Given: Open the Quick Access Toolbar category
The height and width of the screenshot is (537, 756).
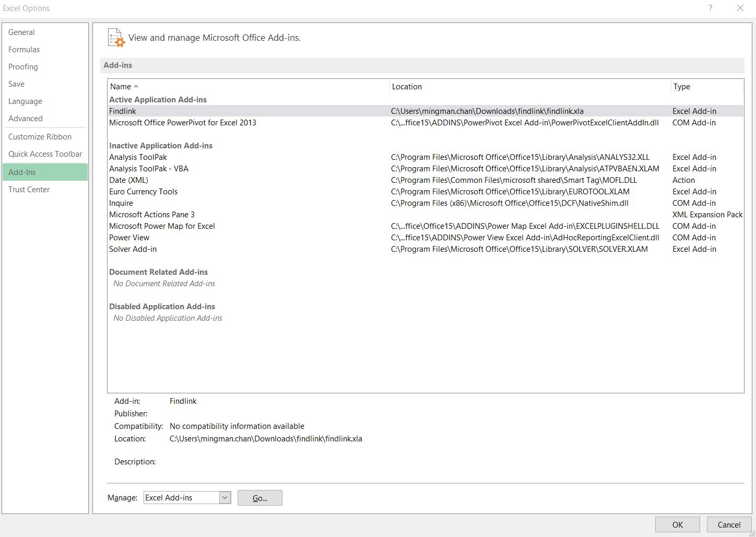Looking at the screenshot, I should click(x=45, y=154).
